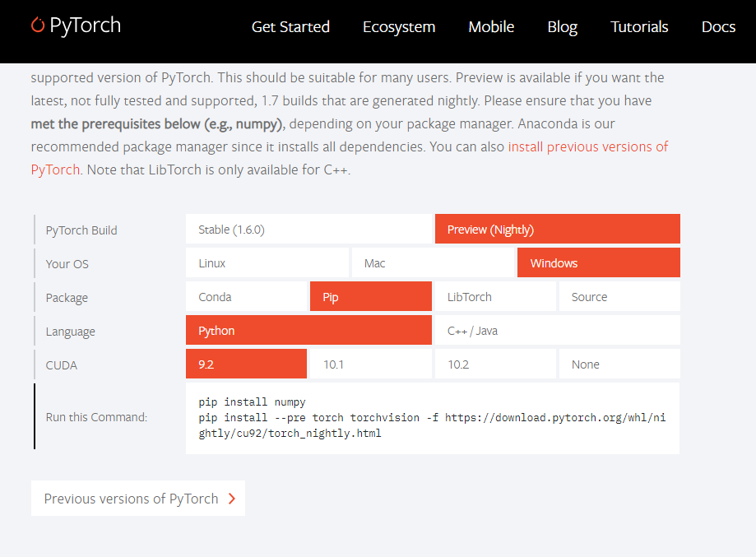This screenshot has width=756, height=557.
Task: Select LibTorch as the package
Action: tap(494, 296)
